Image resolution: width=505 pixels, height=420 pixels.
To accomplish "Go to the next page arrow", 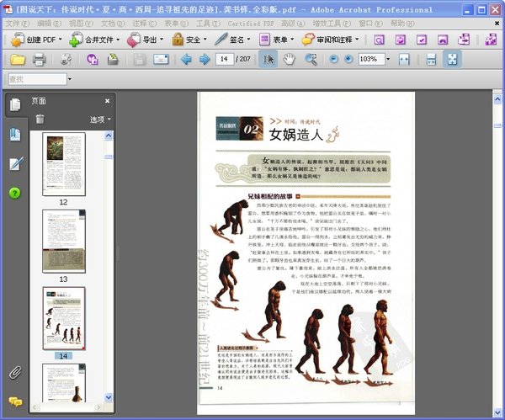I will [x=205, y=59].
